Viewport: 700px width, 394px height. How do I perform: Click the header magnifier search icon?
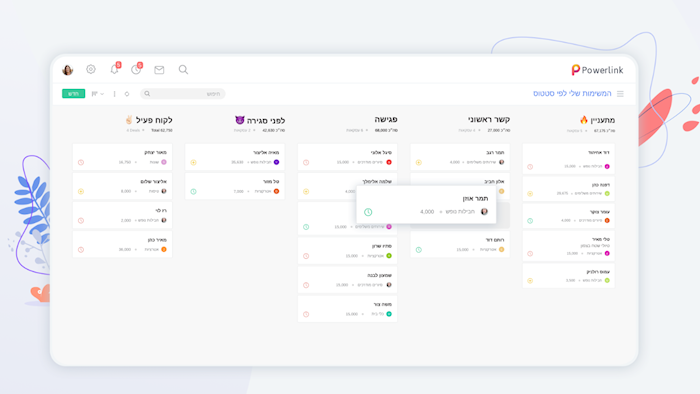(183, 70)
